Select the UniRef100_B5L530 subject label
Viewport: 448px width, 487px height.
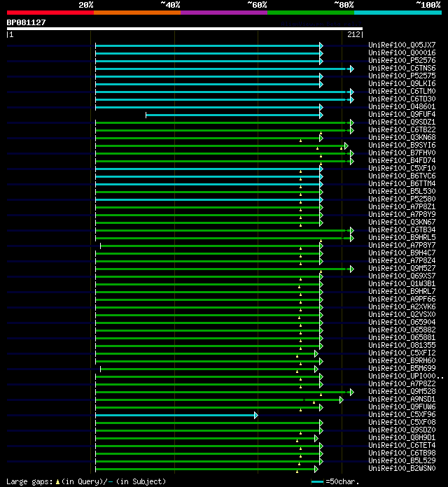402,191
